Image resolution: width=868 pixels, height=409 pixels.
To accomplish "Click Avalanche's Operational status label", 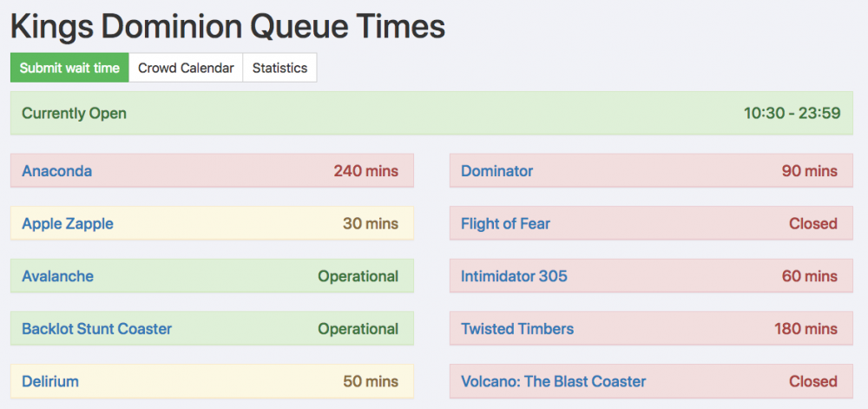I will (x=358, y=276).
